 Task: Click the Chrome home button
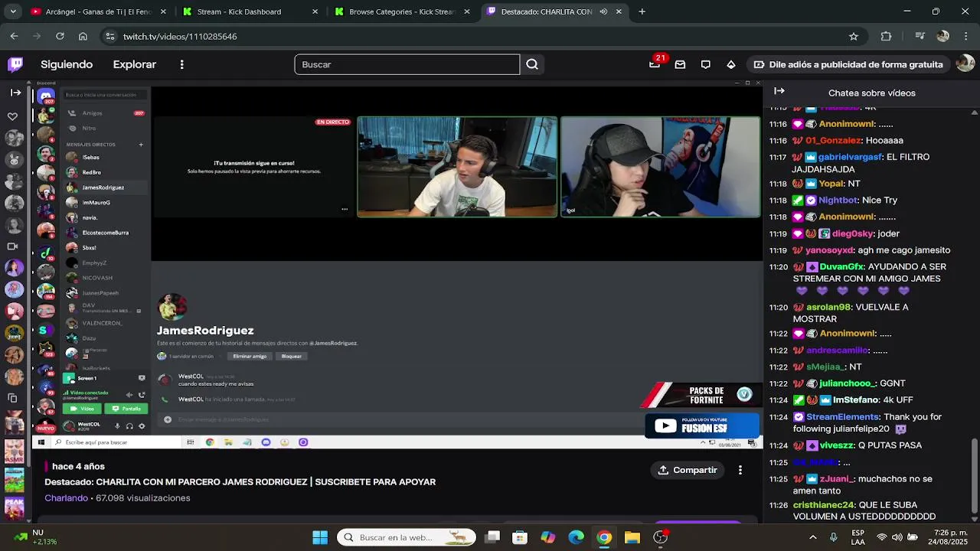[83, 36]
